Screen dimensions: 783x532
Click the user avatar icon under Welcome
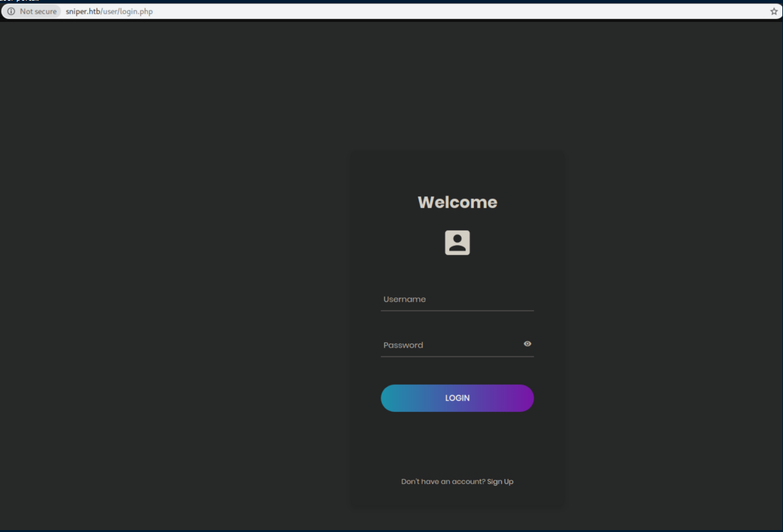click(457, 243)
